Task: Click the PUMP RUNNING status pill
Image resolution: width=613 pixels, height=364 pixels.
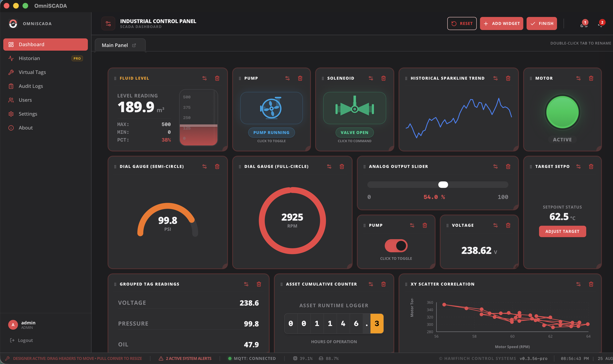Action: (x=271, y=133)
